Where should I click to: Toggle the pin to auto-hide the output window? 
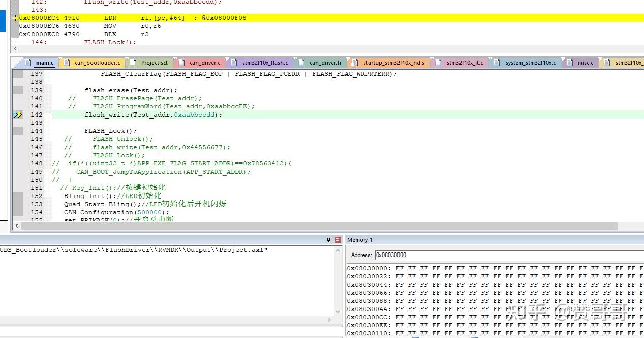(x=328, y=239)
